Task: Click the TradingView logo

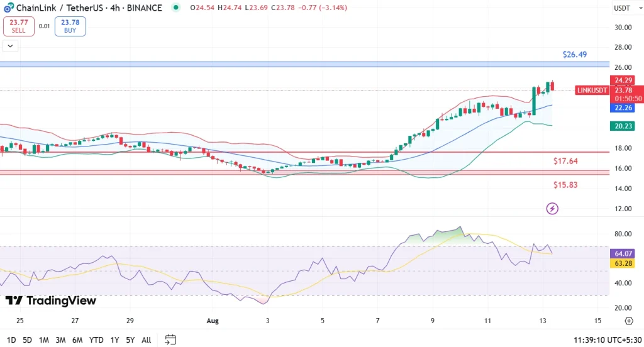Action: [50, 300]
